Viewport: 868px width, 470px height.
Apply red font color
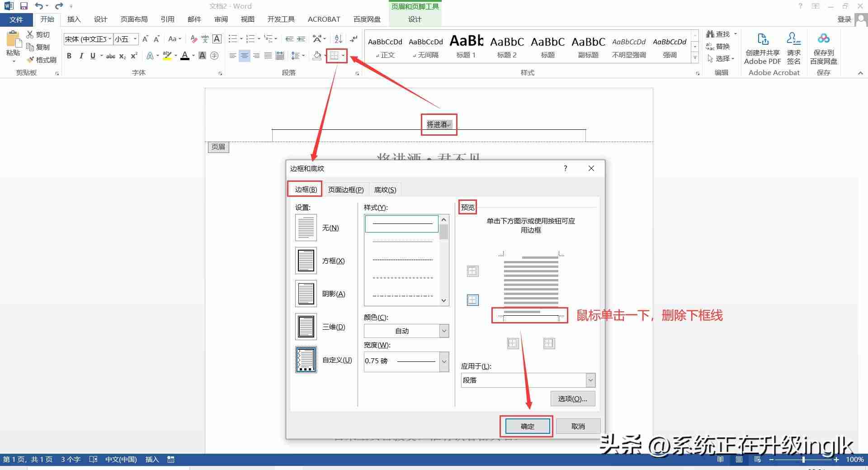coord(184,56)
